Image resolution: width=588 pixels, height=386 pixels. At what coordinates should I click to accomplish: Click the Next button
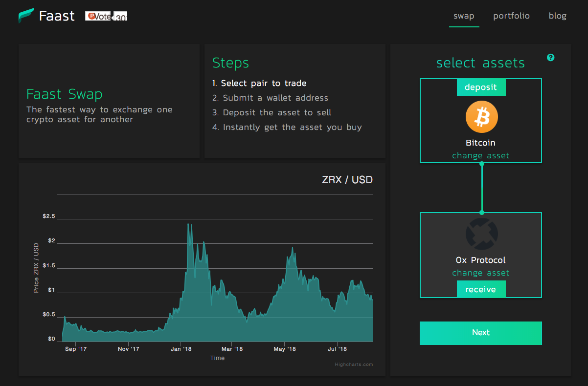coord(481,333)
